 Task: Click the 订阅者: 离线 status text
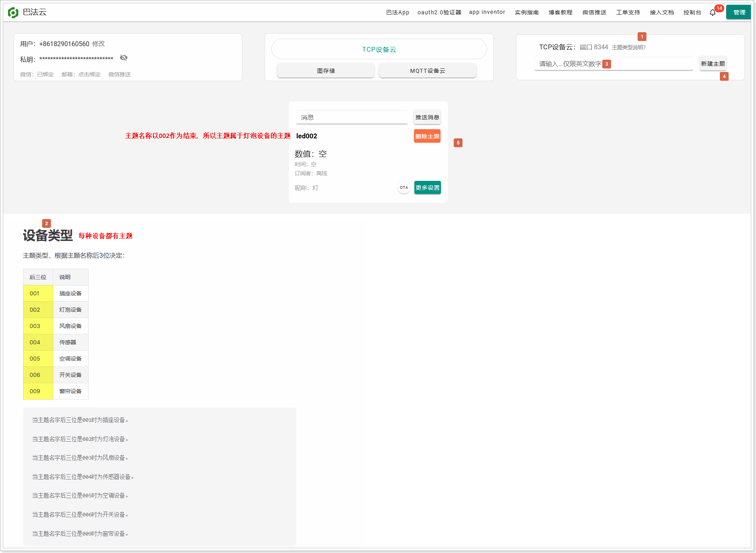click(x=311, y=173)
